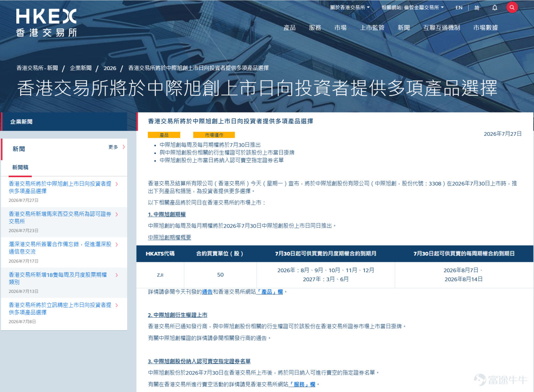534x392 pixels.
Task: Open 「產品」欄 link
Action: (x=269, y=292)
